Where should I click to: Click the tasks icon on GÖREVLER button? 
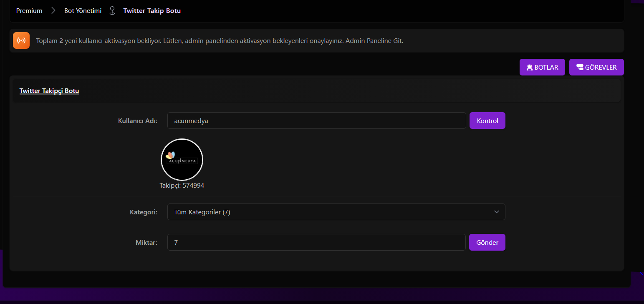tap(580, 68)
